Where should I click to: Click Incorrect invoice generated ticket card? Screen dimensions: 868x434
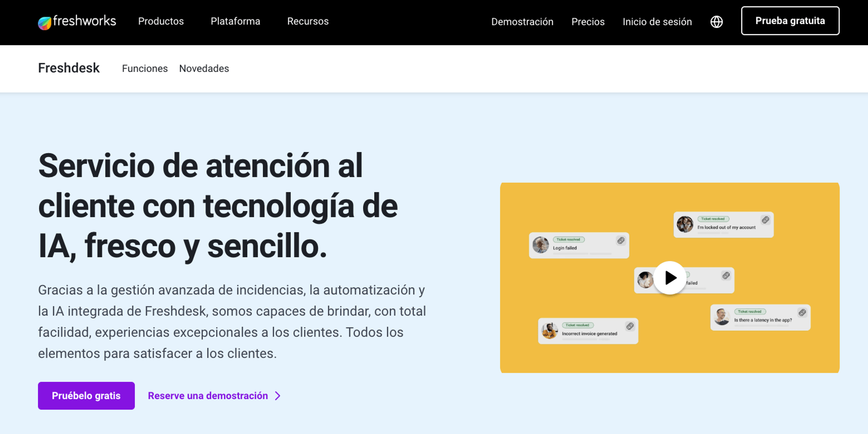tap(588, 331)
